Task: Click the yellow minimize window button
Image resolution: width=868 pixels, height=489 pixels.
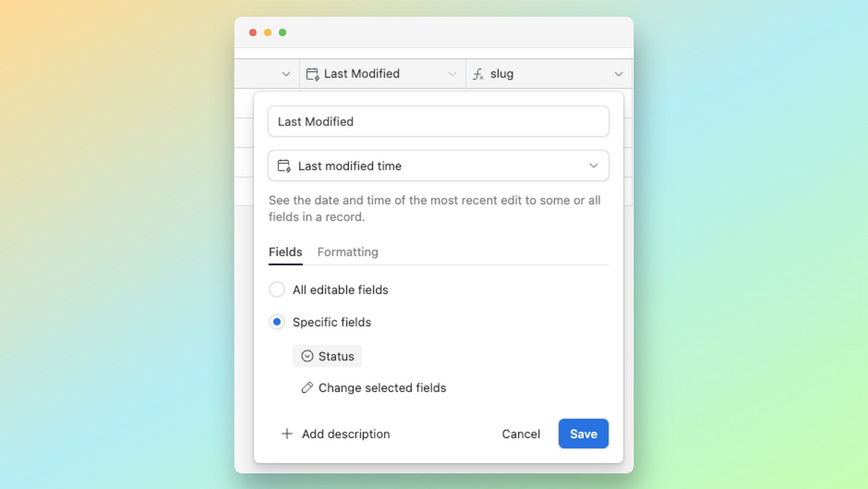Action: tap(268, 32)
